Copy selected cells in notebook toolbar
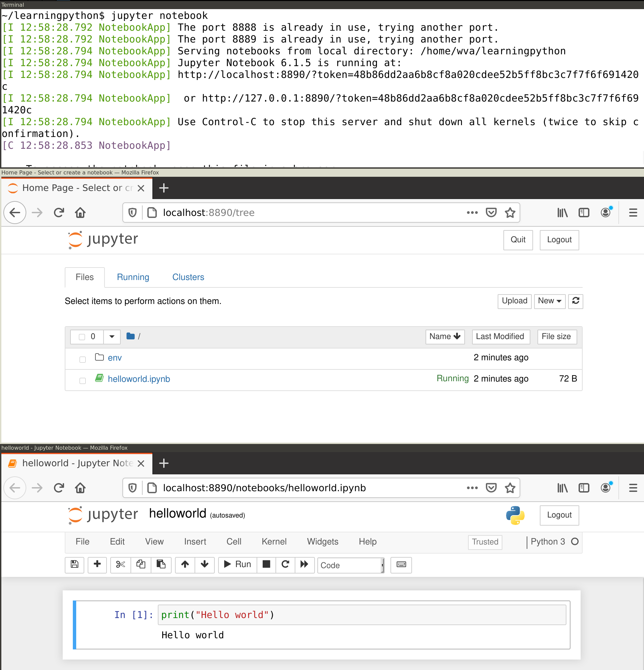This screenshot has width=644, height=670. [x=141, y=564]
